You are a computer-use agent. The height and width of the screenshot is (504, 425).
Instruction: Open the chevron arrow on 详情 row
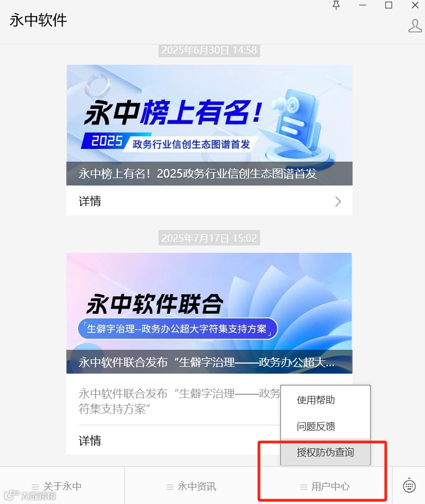[x=337, y=201]
